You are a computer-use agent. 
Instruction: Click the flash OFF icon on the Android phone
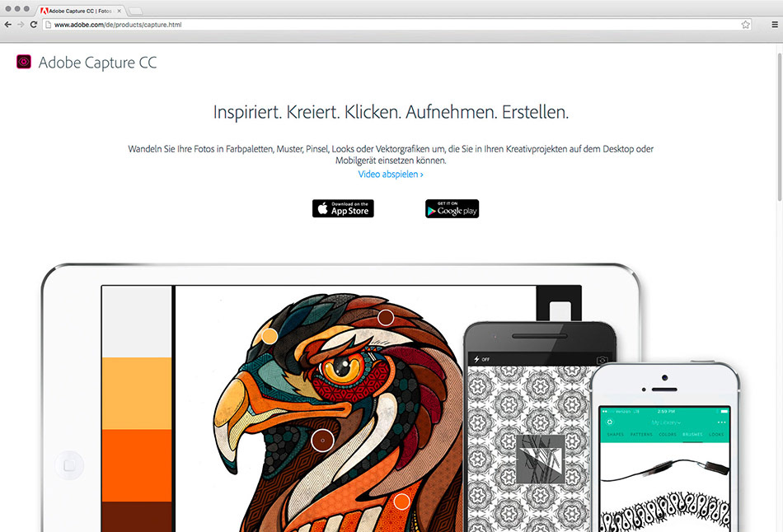pyautogui.click(x=481, y=359)
